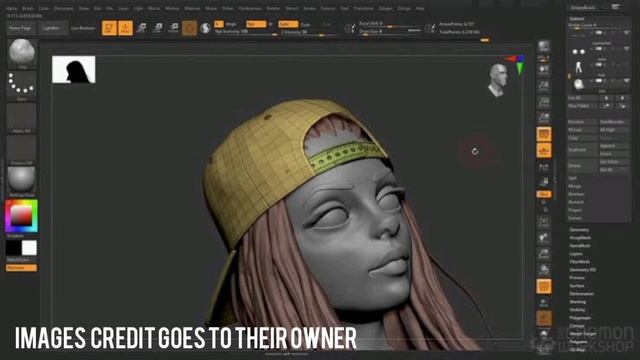The height and width of the screenshot is (360, 640).
Task: Select the Rotate transform tool in top toolbar
Action: point(173,28)
